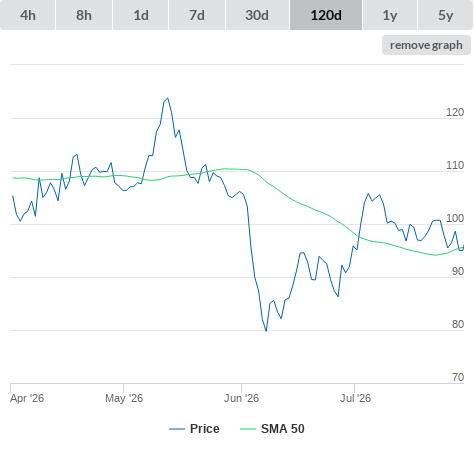Screen dimensions: 474x455
Task: Click the 100 value on the y-axis
Action: (455, 218)
